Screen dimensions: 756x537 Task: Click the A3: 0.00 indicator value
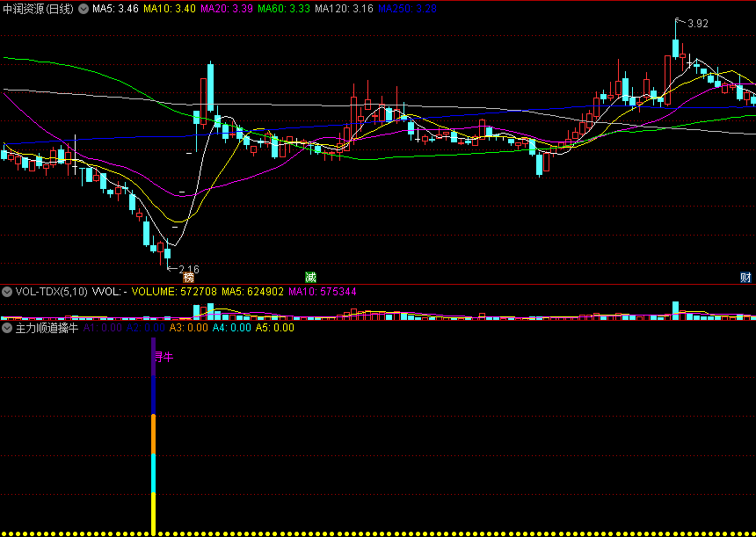pos(188,329)
